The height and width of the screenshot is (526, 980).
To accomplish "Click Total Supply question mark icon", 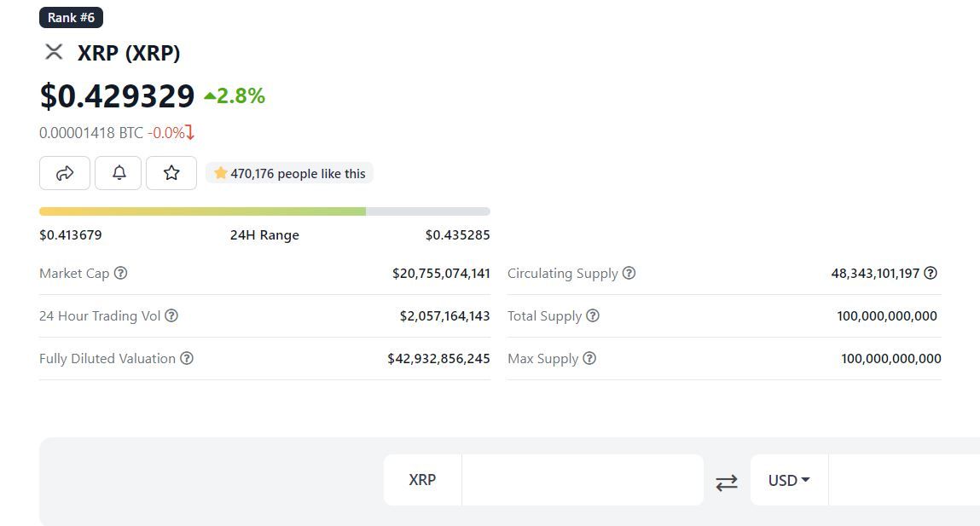I will point(593,316).
